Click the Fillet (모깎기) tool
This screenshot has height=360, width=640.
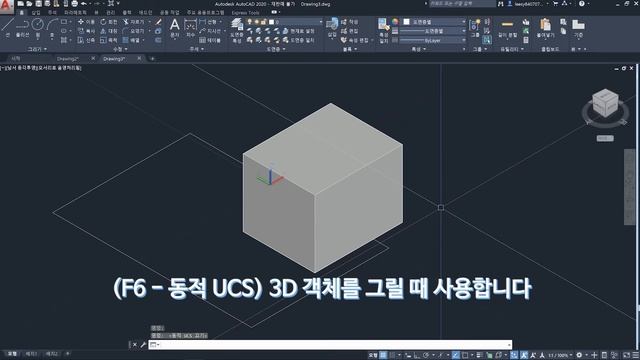(134, 31)
